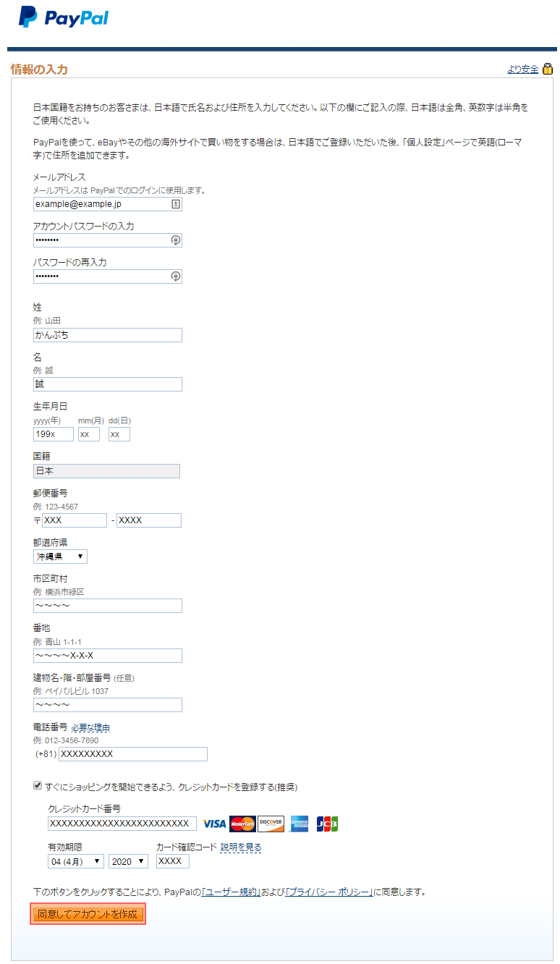Image resolution: width=560 pixels, height=964 pixels.
Task: Click the birth month mm field
Action: point(89,434)
